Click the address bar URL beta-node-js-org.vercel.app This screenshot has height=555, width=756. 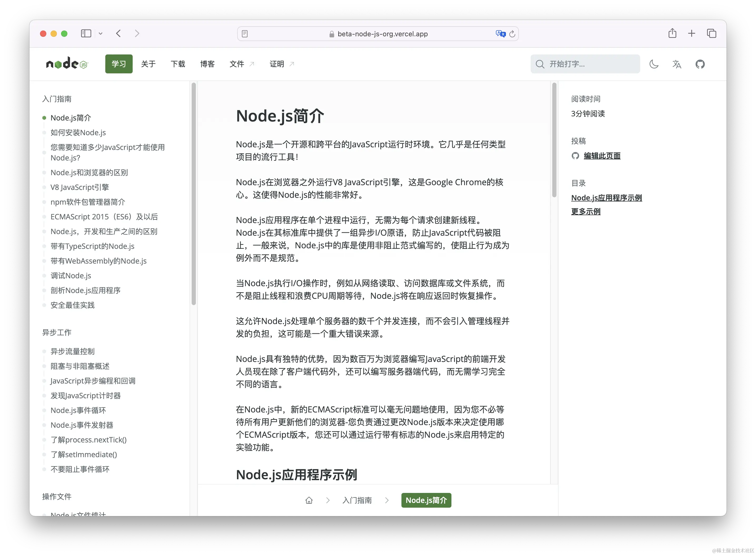pos(382,34)
